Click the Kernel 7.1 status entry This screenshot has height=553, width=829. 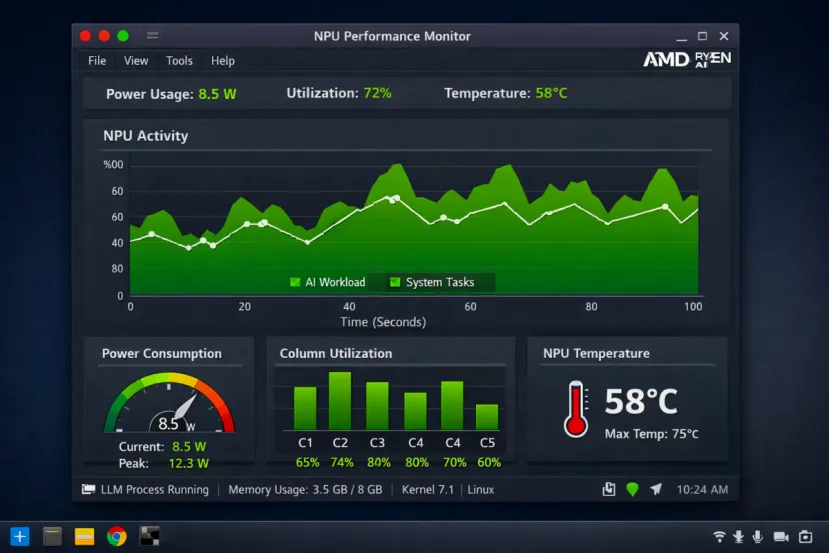(x=428, y=490)
